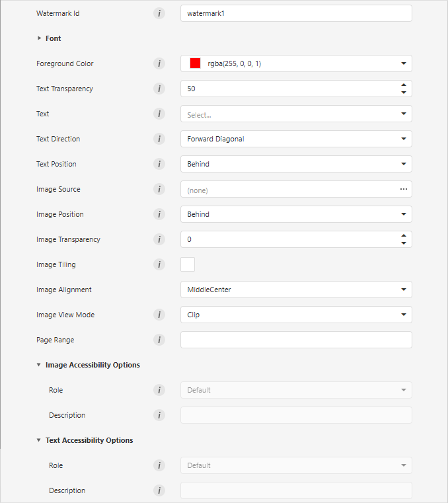The height and width of the screenshot is (503, 448).
Task: Click the Page Range input field
Action: pyautogui.click(x=296, y=340)
